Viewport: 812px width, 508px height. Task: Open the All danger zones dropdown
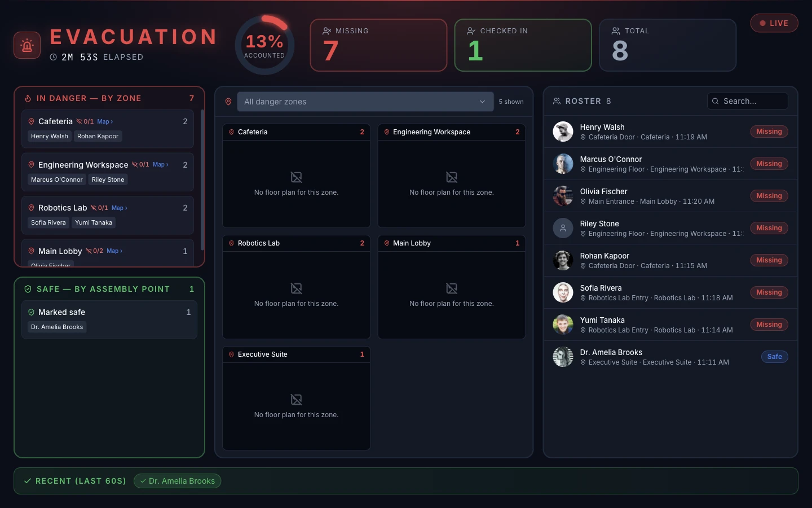tap(365, 102)
